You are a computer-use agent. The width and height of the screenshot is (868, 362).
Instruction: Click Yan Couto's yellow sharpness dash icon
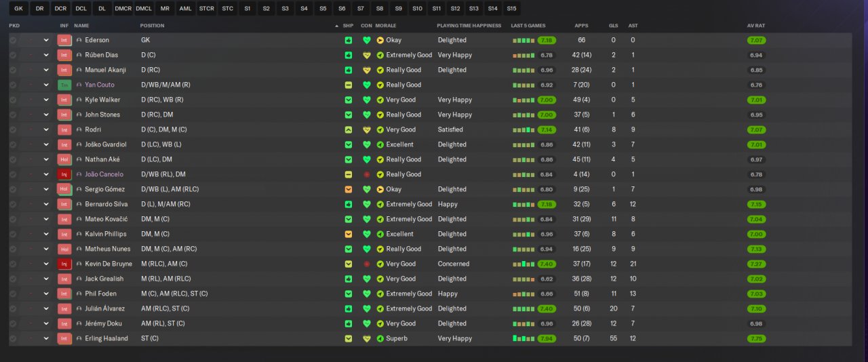[349, 85]
